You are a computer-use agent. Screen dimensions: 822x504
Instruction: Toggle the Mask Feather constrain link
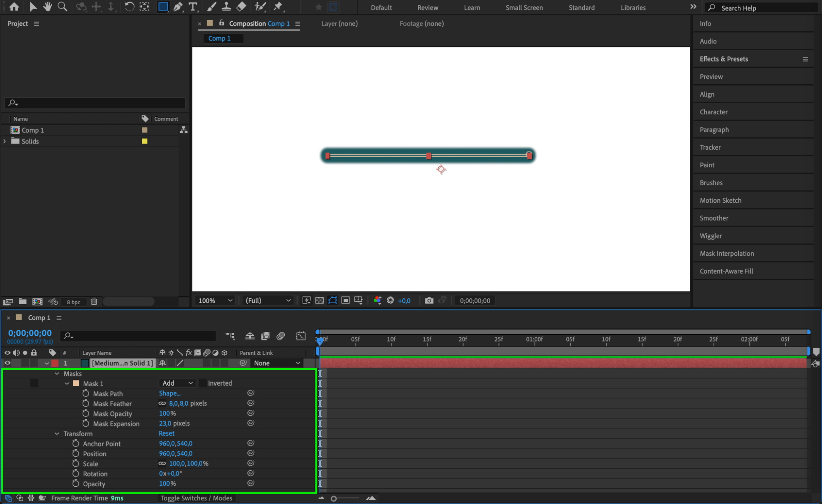click(162, 403)
